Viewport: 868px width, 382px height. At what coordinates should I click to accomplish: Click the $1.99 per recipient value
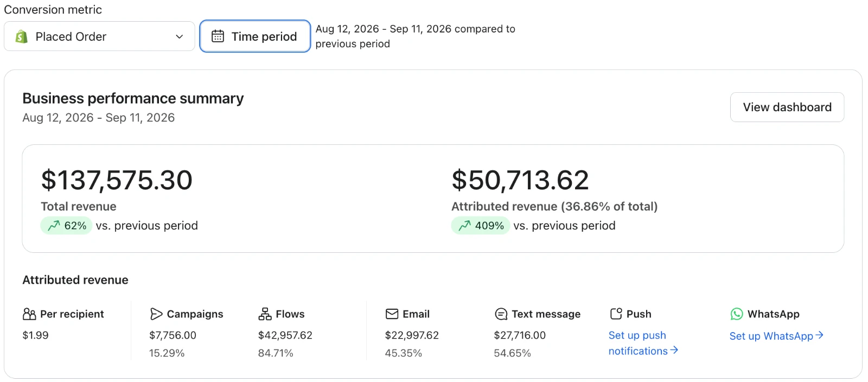pos(35,335)
